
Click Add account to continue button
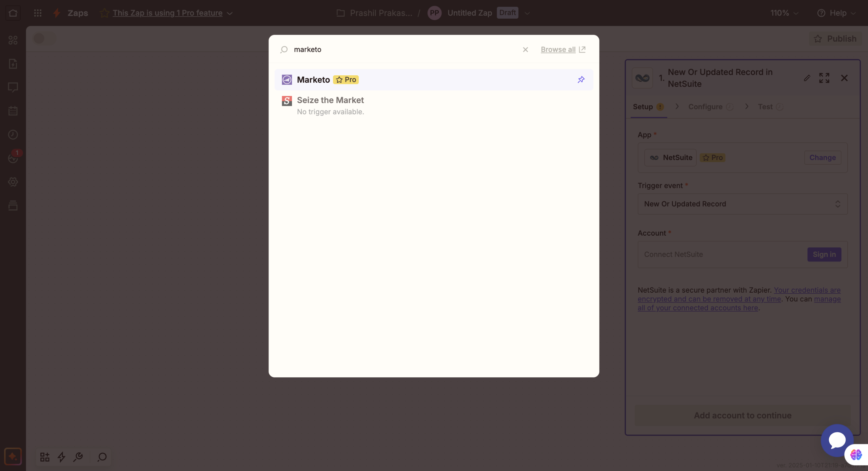[x=743, y=415]
